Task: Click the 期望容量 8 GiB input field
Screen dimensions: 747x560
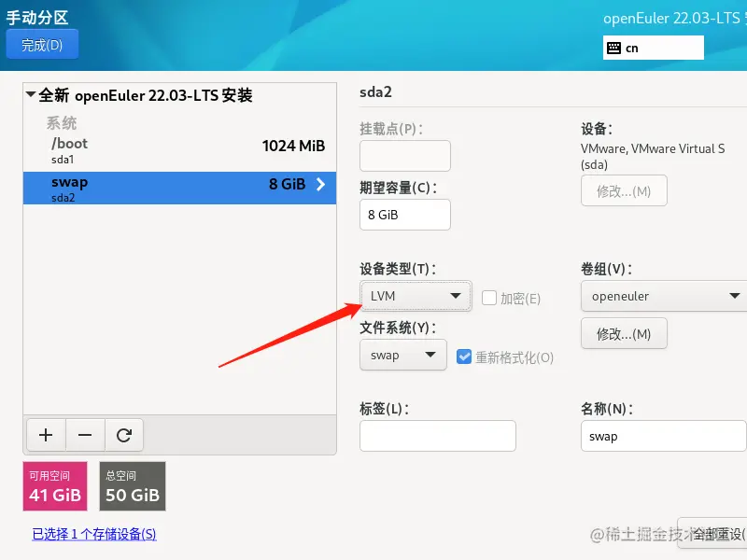Action: pos(405,215)
